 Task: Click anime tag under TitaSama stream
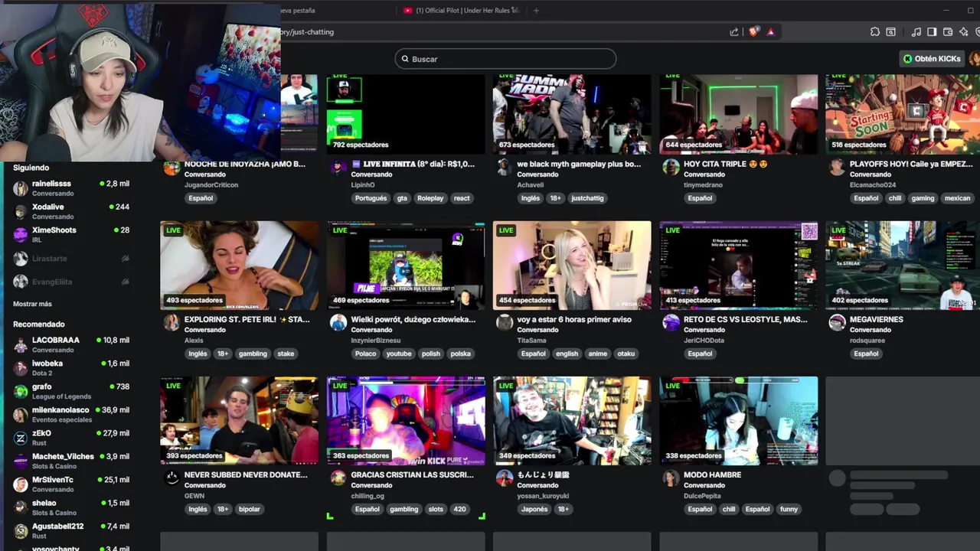point(598,354)
